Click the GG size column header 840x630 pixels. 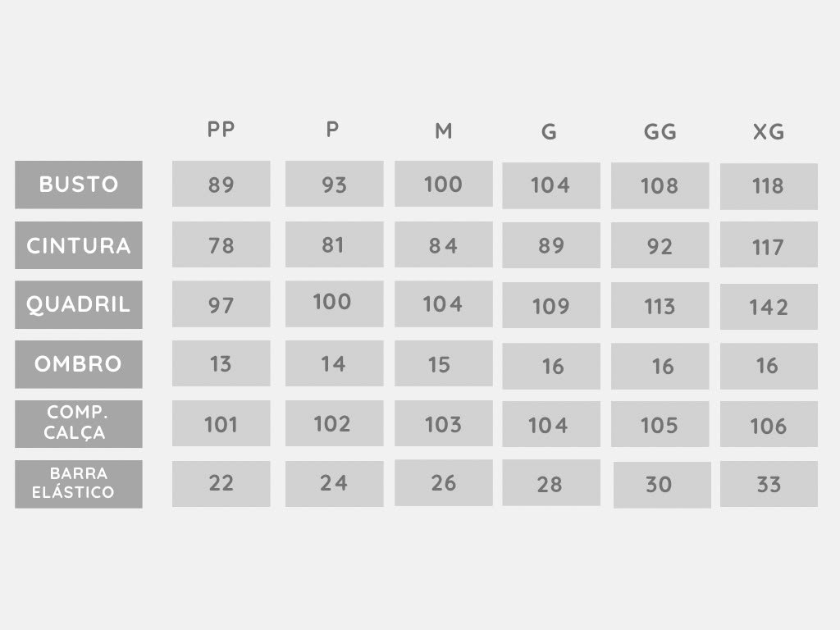point(660,132)
